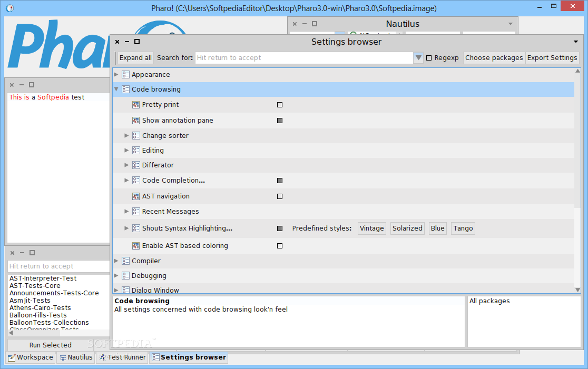The height and width of the screenshot is (369, 588).
Task: Click the Pretty print setting icon
Action: pyautogui.click(x=136, y=105)
